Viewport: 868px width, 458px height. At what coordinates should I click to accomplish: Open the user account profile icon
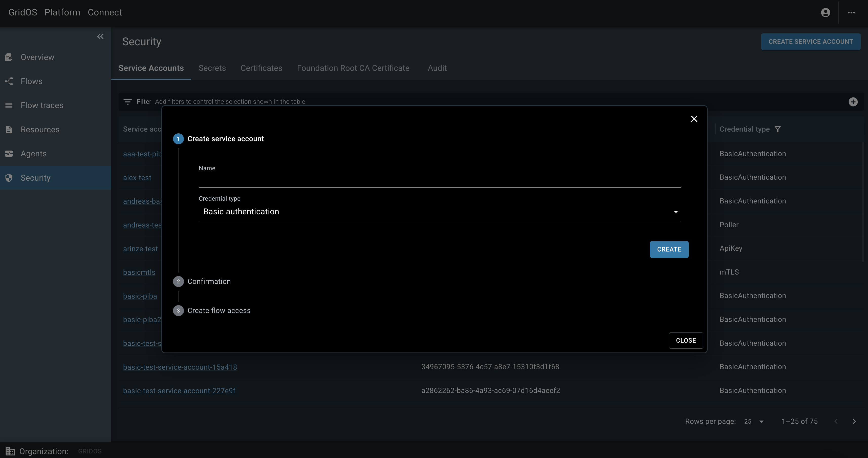tap(825, 12)
